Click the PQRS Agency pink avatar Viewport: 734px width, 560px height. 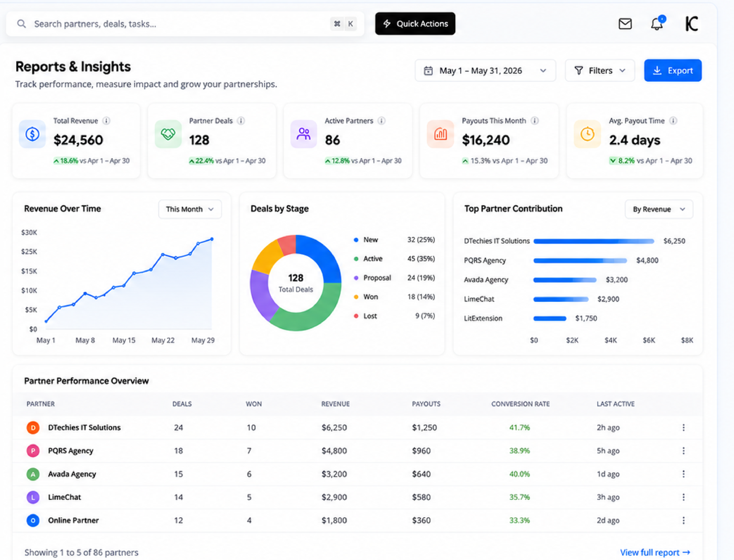[33, 451]
